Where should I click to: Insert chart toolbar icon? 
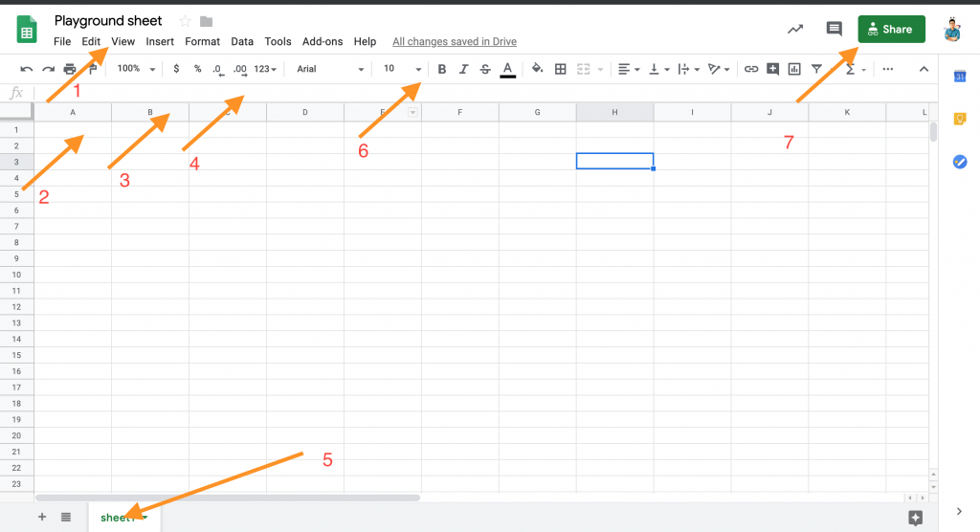point(794,70)
